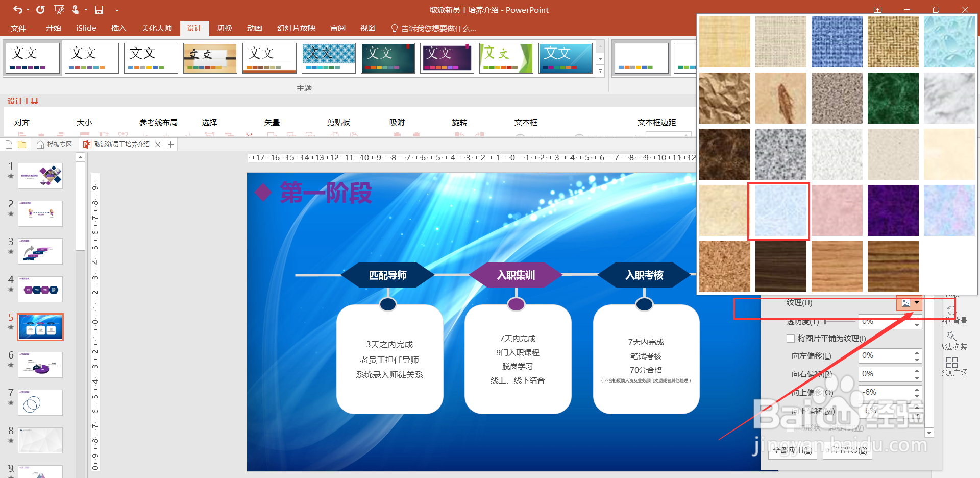The width and height of the screenshot is (980, 478).
Task: Switch to the 开始 ribbon tab
Action: pos(53,28)
